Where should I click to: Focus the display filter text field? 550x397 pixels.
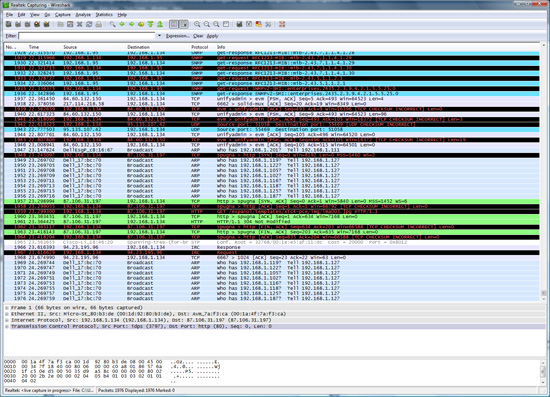coord(87,36)
